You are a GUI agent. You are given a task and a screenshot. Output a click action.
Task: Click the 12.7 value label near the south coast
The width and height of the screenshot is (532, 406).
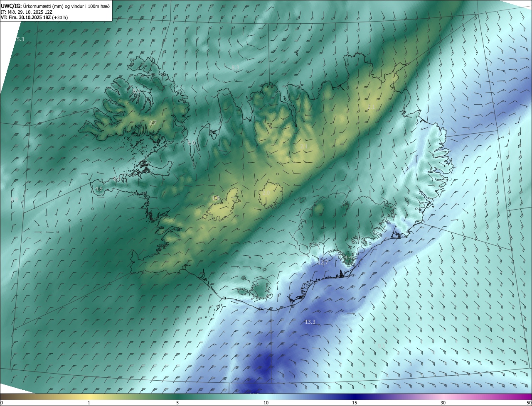[x=323, y=262]
